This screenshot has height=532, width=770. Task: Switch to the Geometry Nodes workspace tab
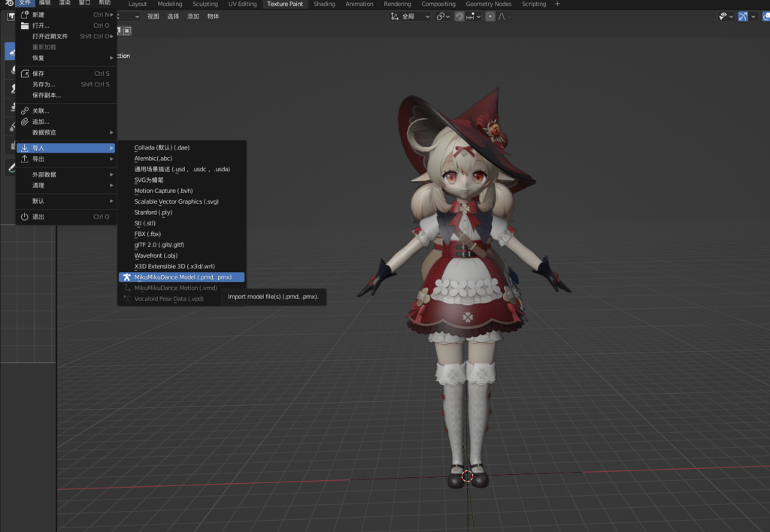pyautogui.click(x=489, y=4)
